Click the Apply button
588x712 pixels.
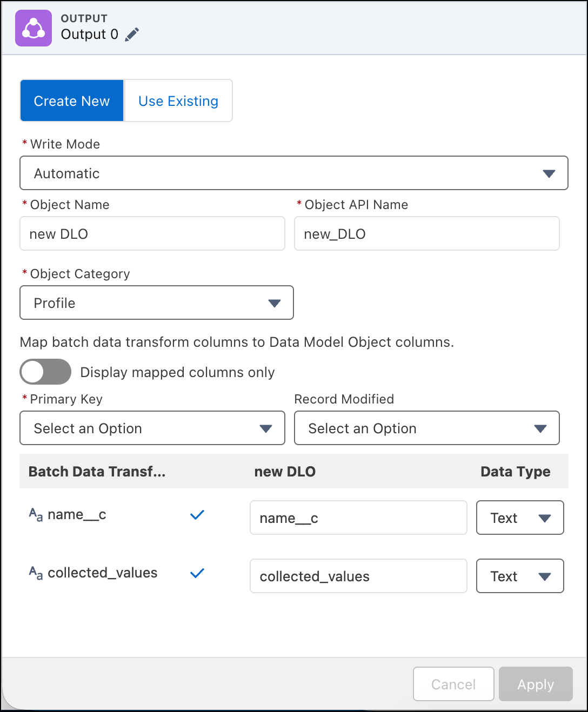536,684
